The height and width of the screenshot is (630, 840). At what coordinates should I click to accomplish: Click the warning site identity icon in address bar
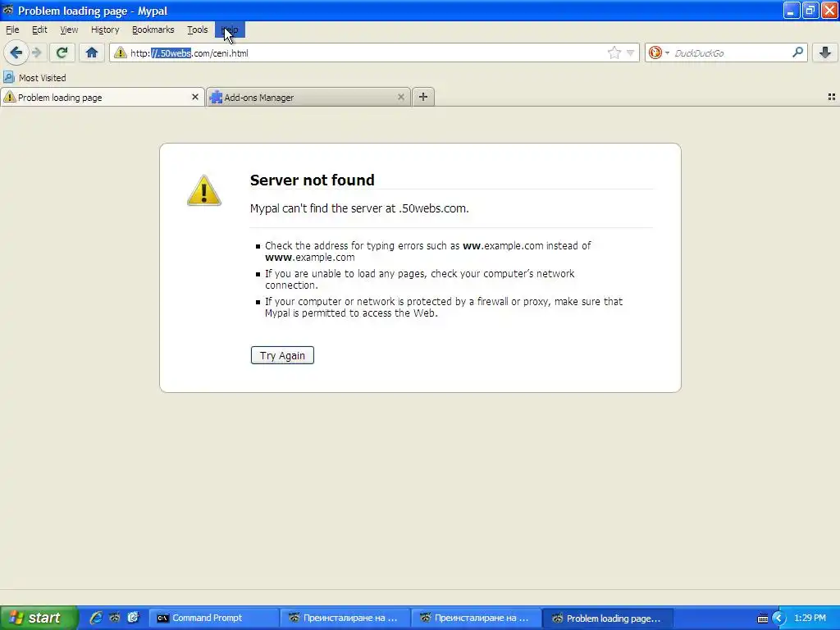point(120,52)
